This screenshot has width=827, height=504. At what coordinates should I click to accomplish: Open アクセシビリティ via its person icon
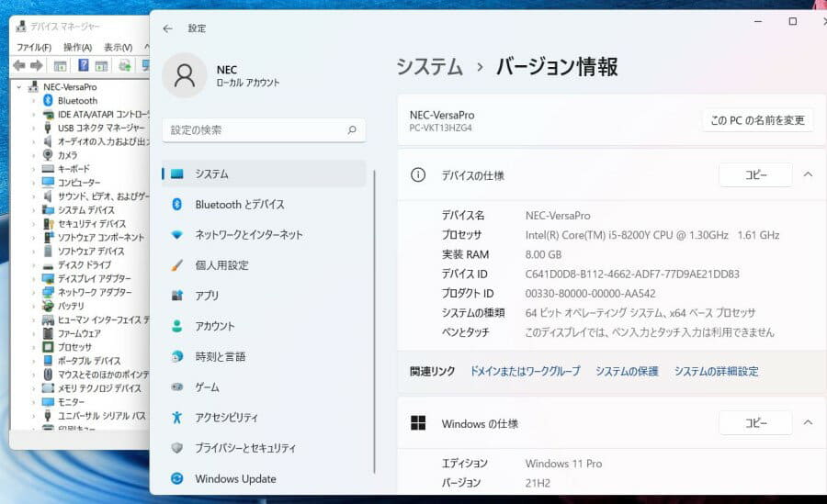(x=177, y=418)
